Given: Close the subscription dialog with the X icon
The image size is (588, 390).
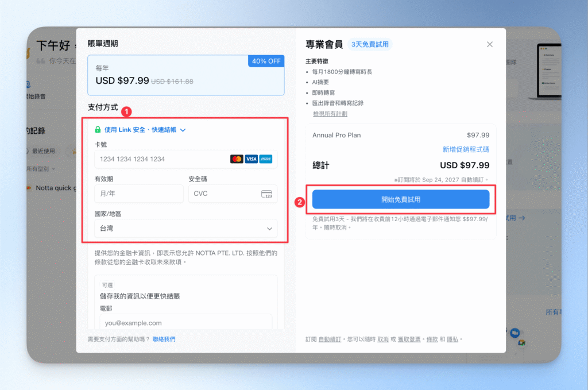Looking at the screenshot, I should tap(489, 44).
